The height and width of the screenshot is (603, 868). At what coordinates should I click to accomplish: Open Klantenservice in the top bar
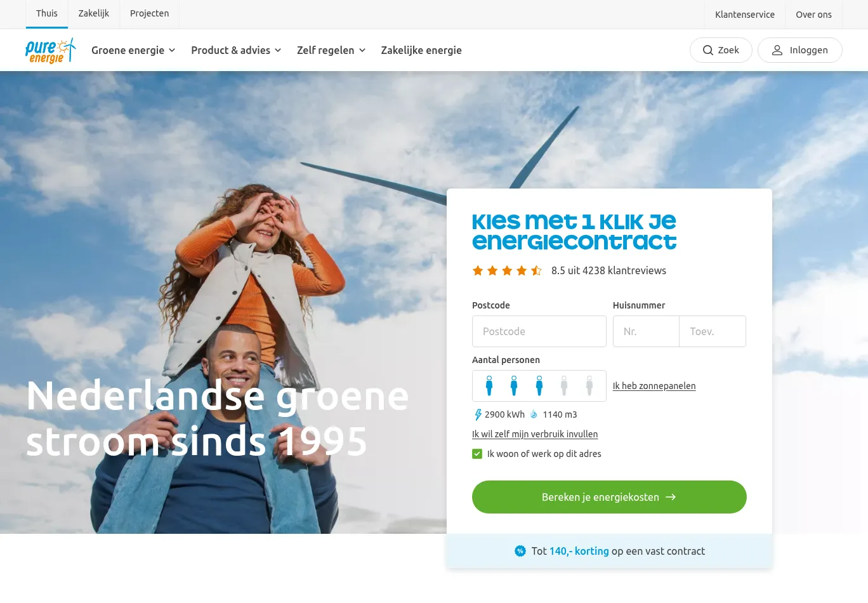[x=745, y=15]
